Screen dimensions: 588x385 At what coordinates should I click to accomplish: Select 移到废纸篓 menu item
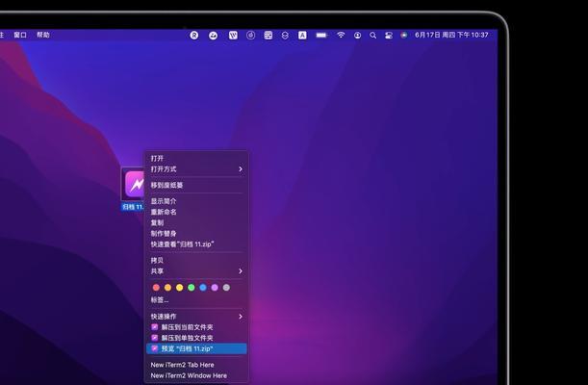click(196, 185)
